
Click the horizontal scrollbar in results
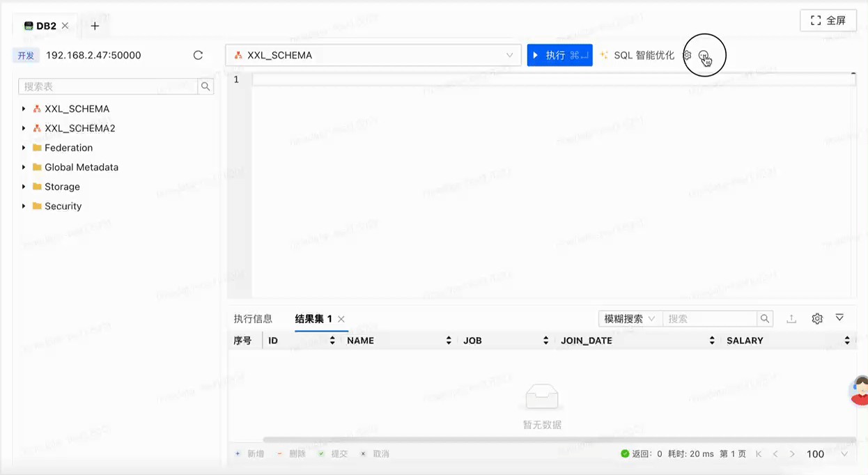coord(559,439)
